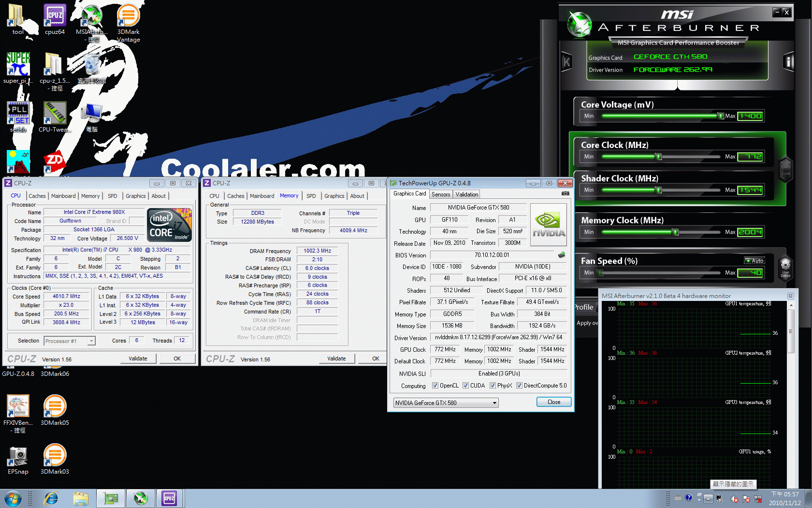Toggle the PhysX checkbox in GPU-Z
The image size is (812, 508).
pos(493,386)
